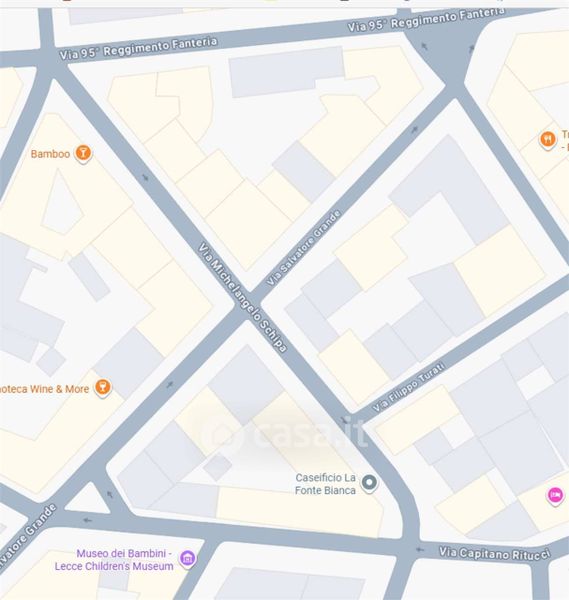This screenshot has width=569, height=600.
Task: Select the Enoteca Wine & More pin
Action: click(103, 388)
